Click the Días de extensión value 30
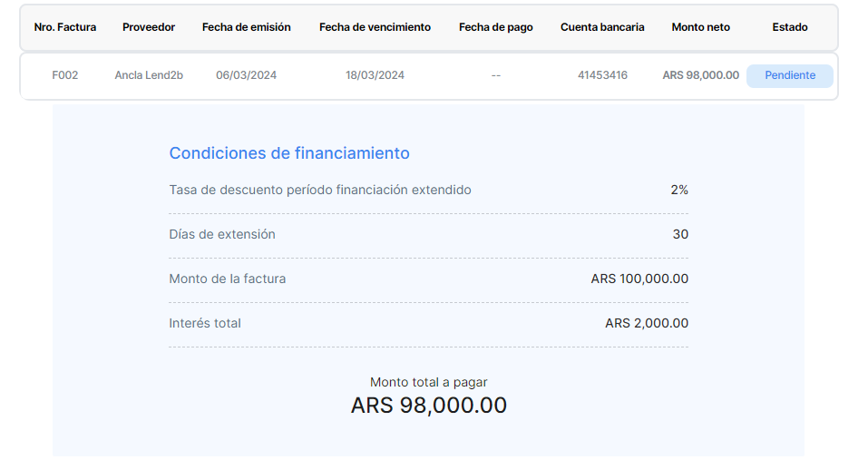 [x=680, y=234]
